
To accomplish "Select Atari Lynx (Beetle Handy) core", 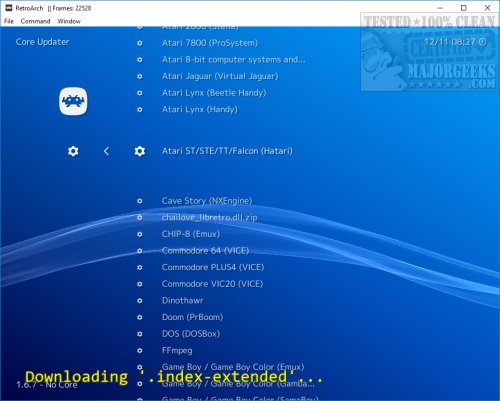I will tap(214, 93).
